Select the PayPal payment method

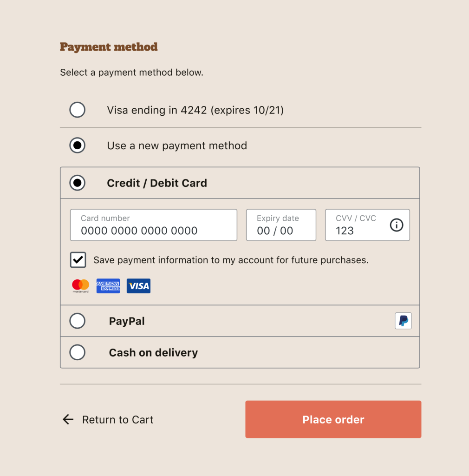pos(77,321)
